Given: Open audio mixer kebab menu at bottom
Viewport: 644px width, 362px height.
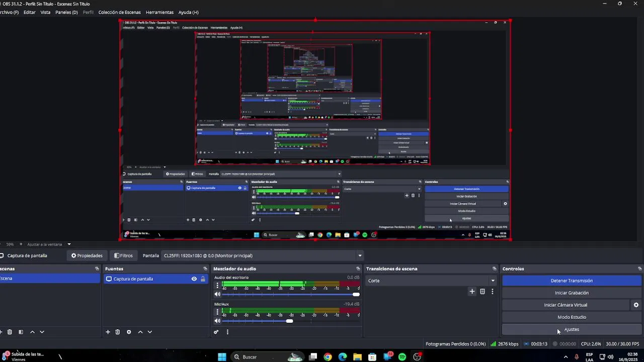Looking at the screenshot, I should coord(227,332).
